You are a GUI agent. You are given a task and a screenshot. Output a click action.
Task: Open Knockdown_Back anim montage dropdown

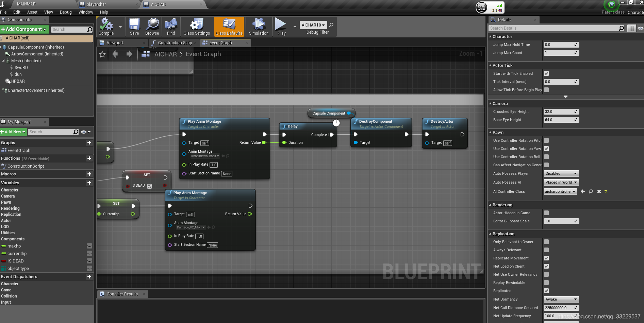pyautogui.click(x=205, y=156)
